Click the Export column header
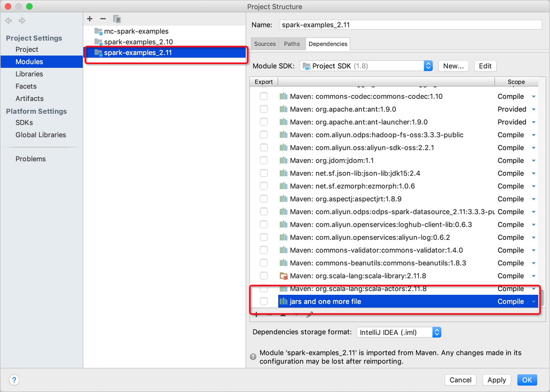 click(263, 82)
